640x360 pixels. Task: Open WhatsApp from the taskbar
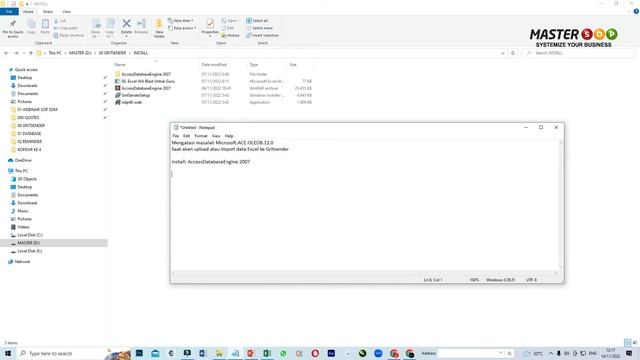283,353
